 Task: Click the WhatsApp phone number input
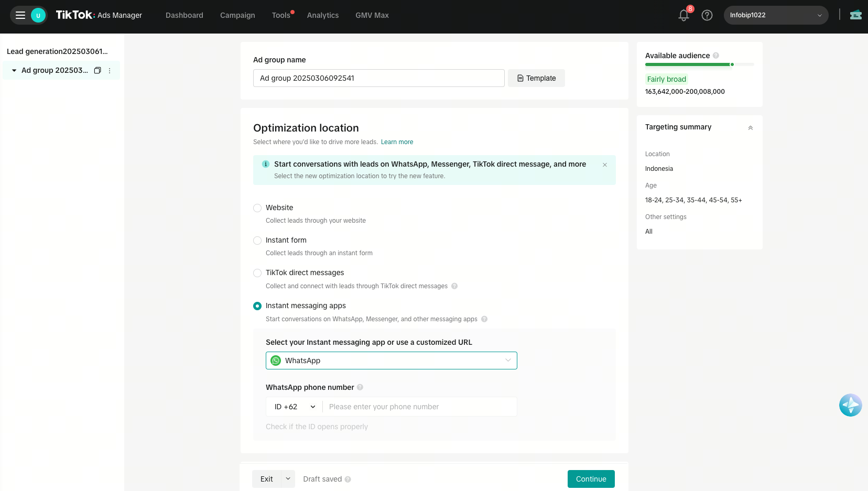coord(419,407)
